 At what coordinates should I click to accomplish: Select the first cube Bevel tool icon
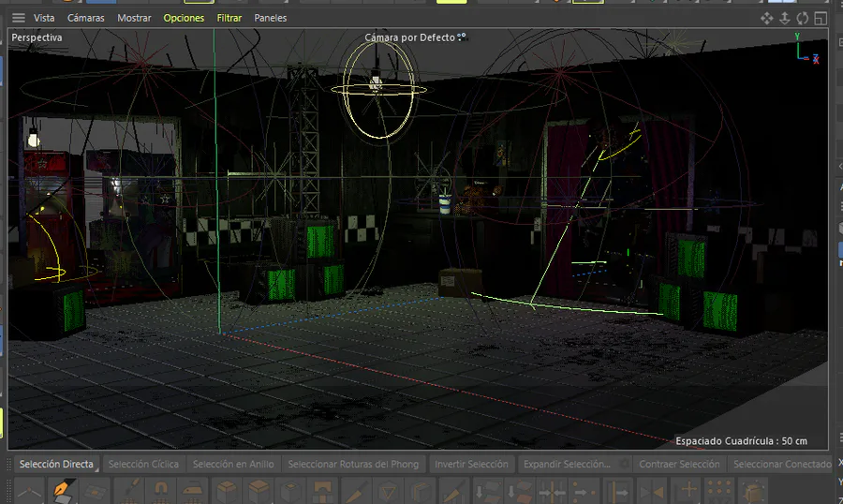pos(227,491)
